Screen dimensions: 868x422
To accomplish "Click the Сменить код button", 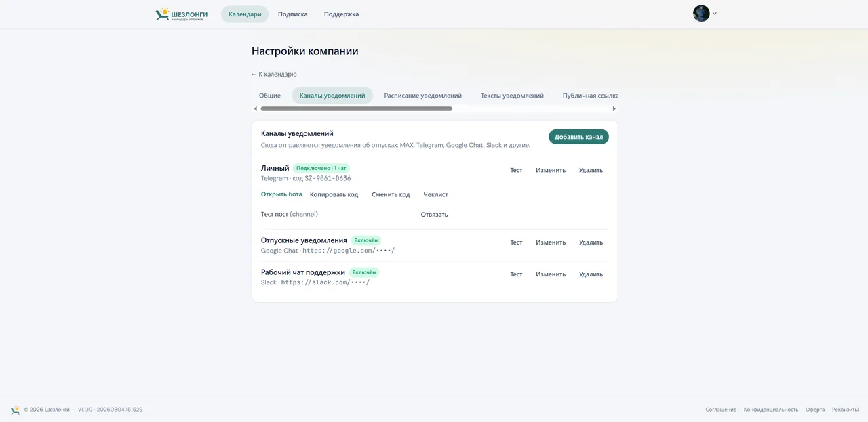I will (391, 194).
